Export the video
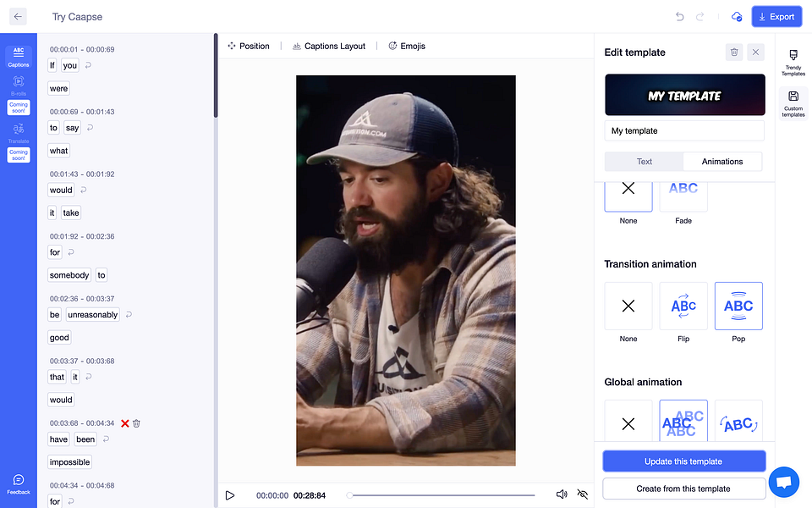Image resolution: width=812 pixels, height=508 pixels. 776,17
